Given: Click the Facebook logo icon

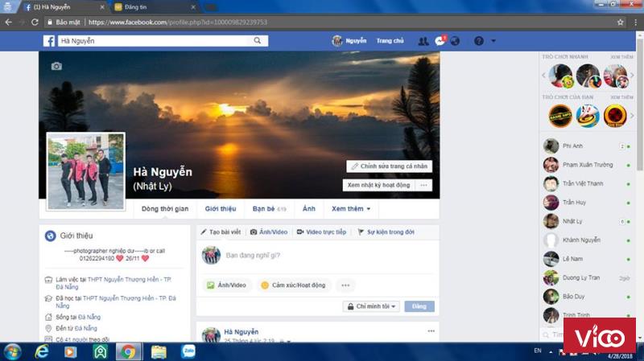Looking at the screenshot, I should (x=49, y=41).
